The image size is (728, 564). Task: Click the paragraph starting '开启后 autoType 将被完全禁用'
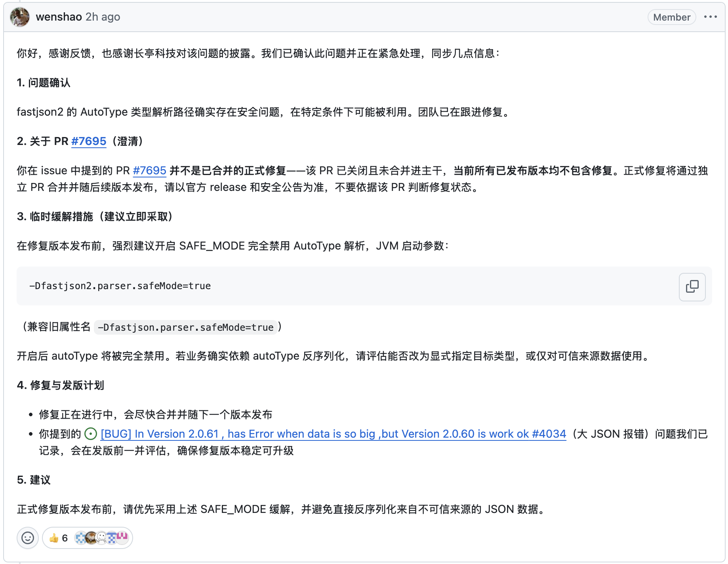pos(334,356)
